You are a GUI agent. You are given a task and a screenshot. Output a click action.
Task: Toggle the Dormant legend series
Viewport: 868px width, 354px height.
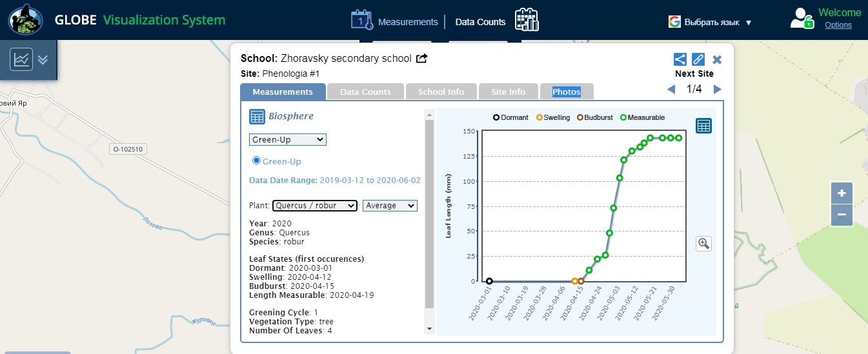pyautogui.click(x=496, y=117)
